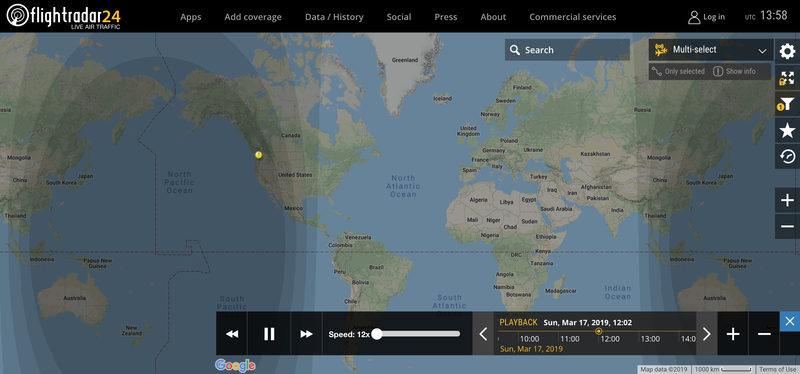Click the Flightradar24 logo
Viewport: 800px width, 374px height.
(x=64, y=16)
